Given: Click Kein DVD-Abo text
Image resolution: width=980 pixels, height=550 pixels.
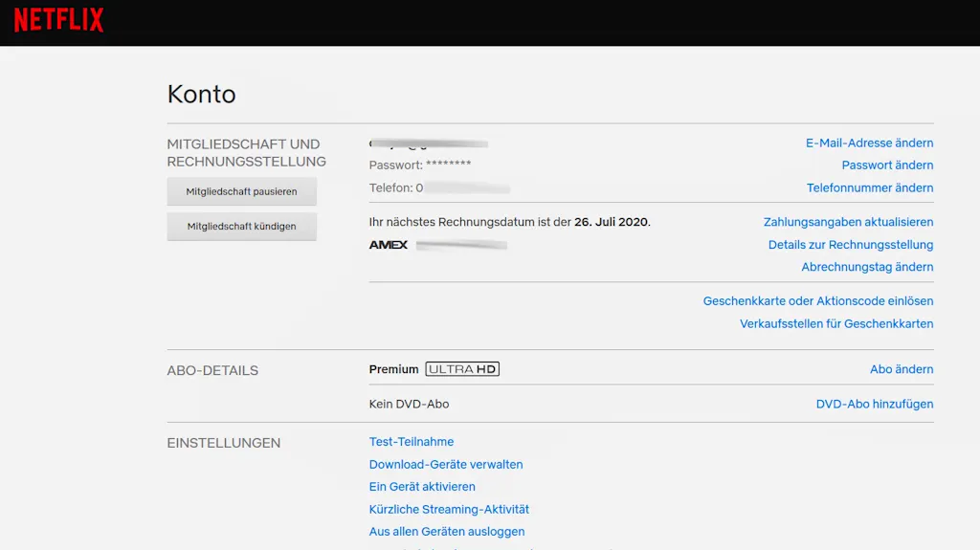Looking at the screenshot, I should tap(409, 405).
